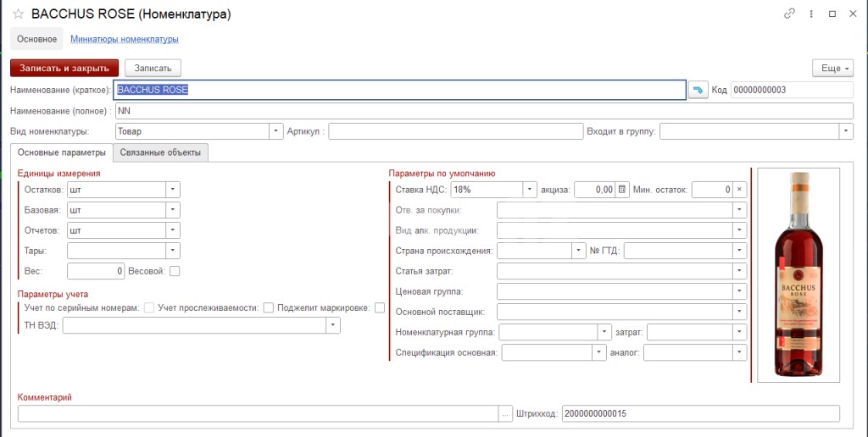Open the Тары unit dropdown

pyautogui.click(x=173, y=251)
